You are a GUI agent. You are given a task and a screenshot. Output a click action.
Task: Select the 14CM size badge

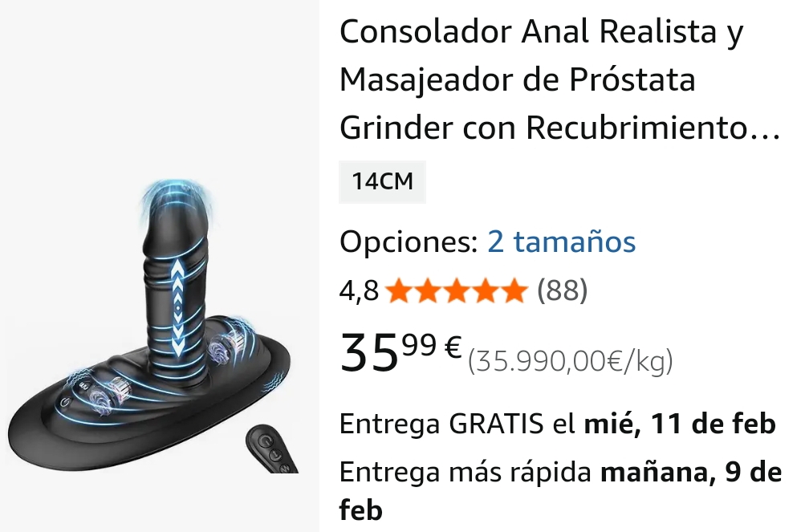pos(383,182)
